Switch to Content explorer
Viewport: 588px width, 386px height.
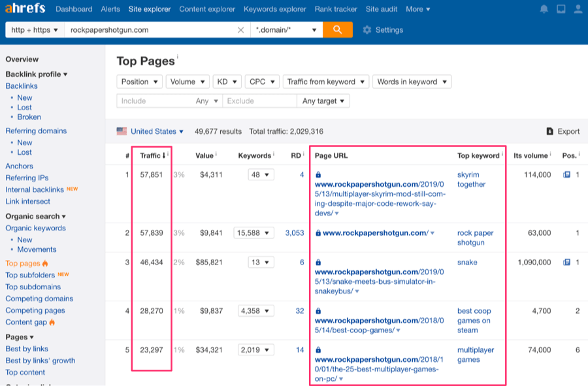207,9
